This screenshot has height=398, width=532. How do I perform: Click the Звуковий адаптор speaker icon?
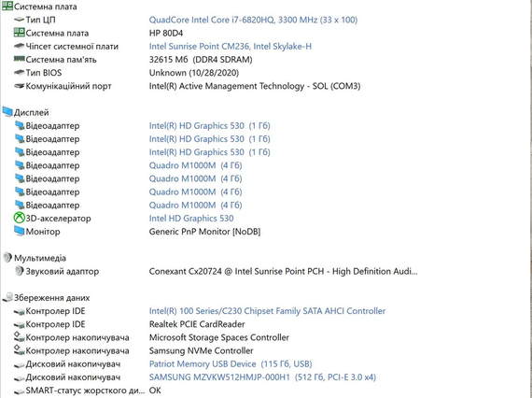pyautogui.click(x=20, y=271)
